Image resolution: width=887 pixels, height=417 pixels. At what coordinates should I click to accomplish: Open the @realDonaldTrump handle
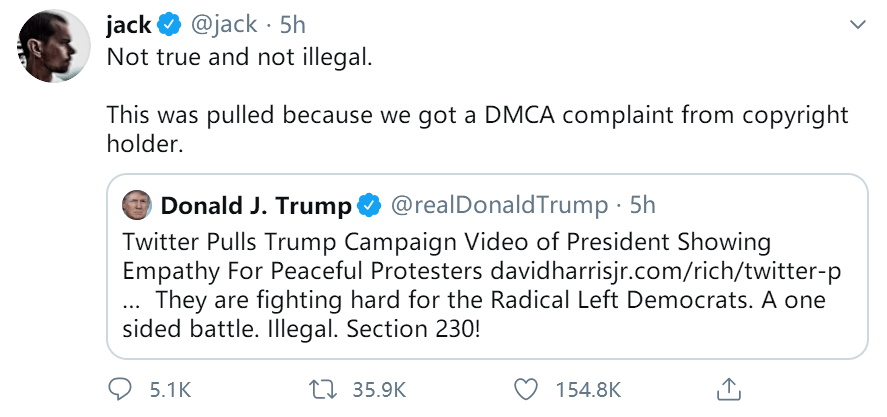pos(498,206)
